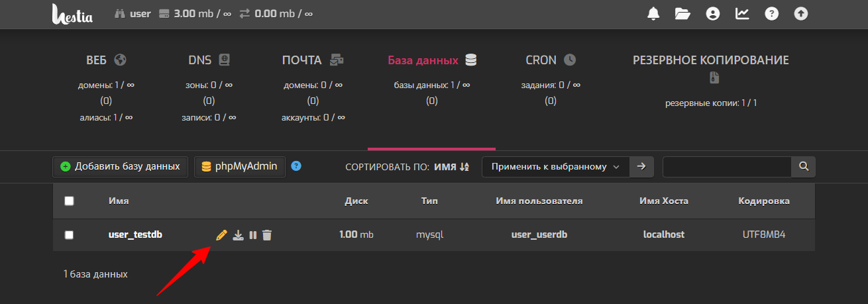The height and width of the screenshot is (304, 868).
Task: Click 'аккаунты: 0 / ∞' under ПОЧТА
Action: pos(313,117)
